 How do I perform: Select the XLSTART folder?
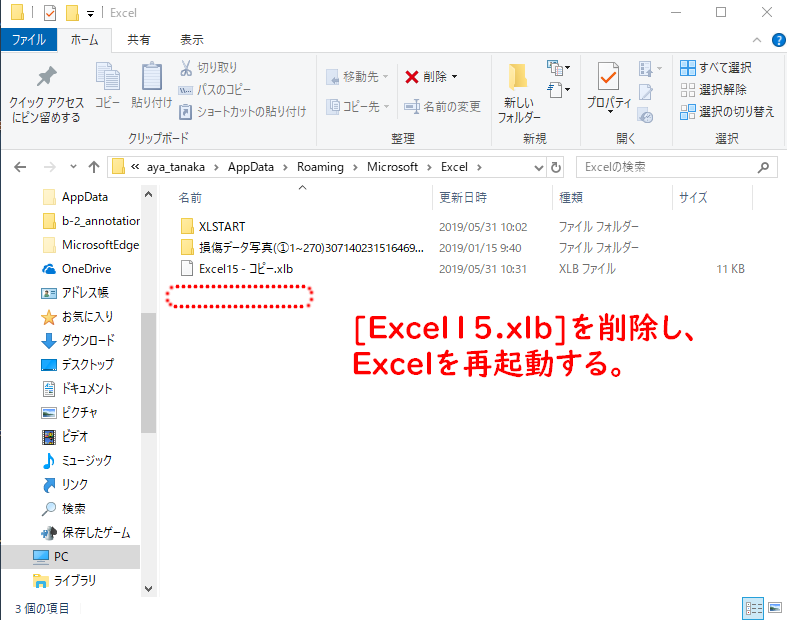213,227
